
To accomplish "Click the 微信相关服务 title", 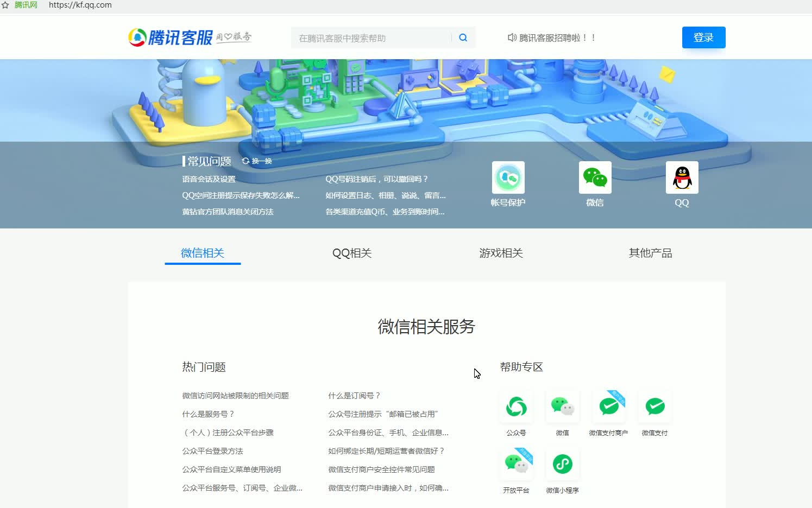I will coord(426,326).
